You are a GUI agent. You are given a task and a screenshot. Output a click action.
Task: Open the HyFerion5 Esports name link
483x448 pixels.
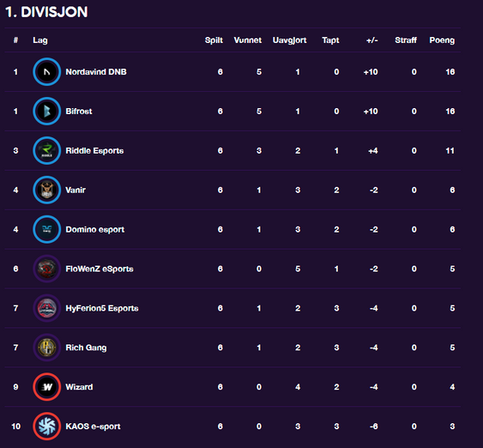pyautogui.click(x=102, y=308)
